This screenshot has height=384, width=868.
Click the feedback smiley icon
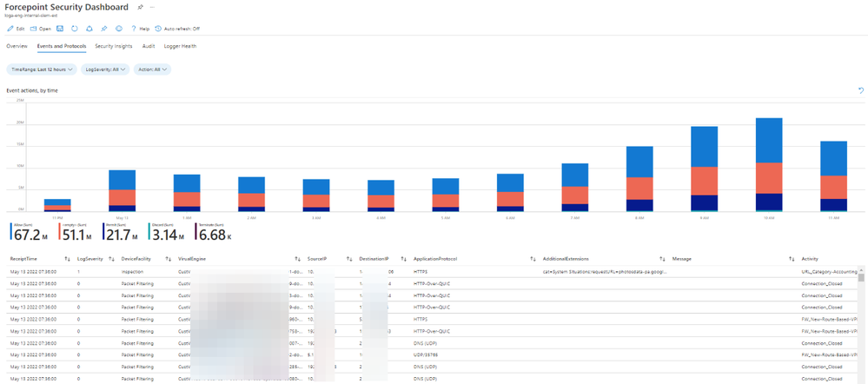(119, 28)
